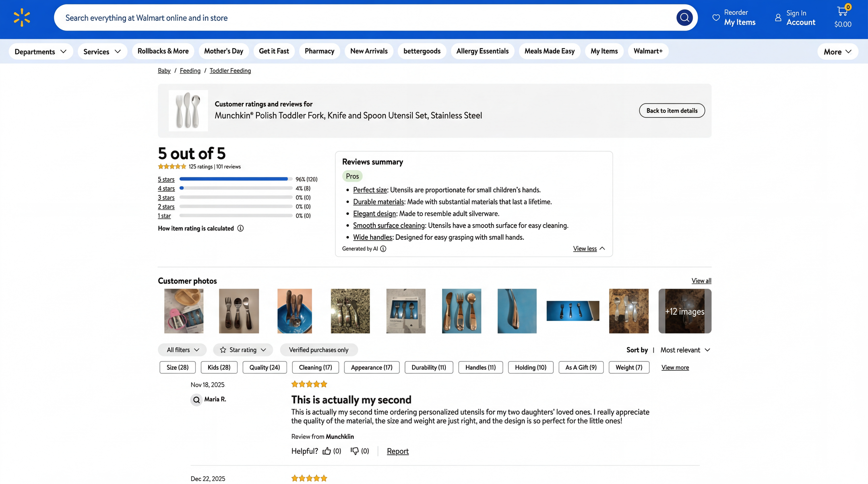868x484 pixels.
Task: Click info icon next to rating calculated
Action: pyautogui.click(x=240, y=228)
